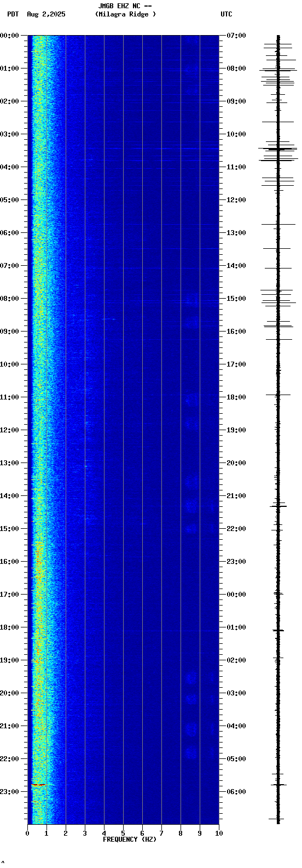302x868 pixels.
Task: Click the PDT "00:00" time label
Action: (x=9, y=36)
